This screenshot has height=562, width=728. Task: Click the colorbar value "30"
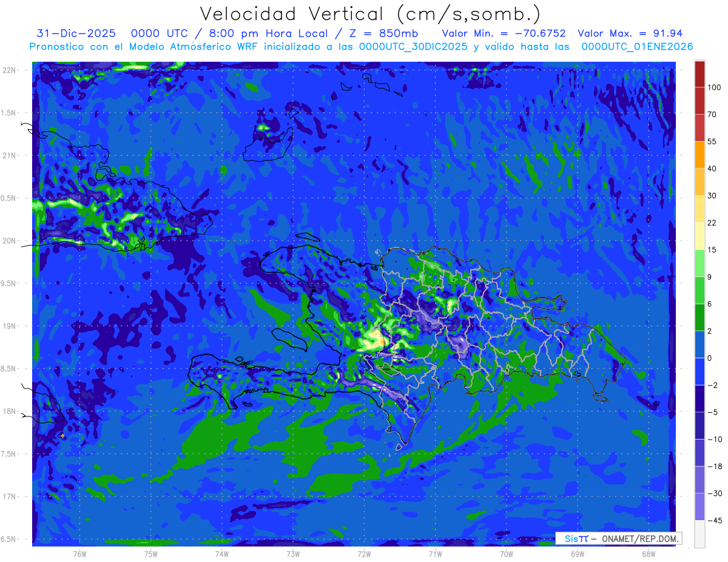click(x=712, y=195)
